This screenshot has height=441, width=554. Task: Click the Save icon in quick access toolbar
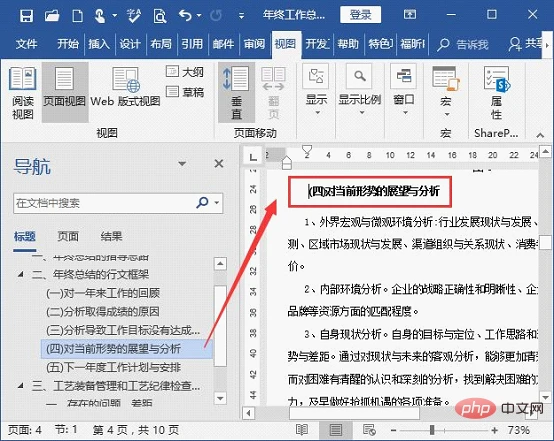coord(26,16)
